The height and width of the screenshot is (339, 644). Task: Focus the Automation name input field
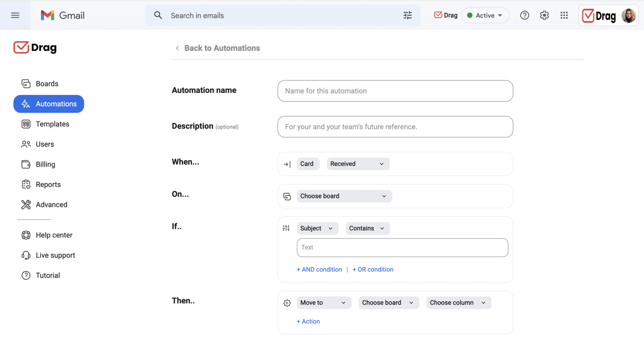[x=395, y=91]
